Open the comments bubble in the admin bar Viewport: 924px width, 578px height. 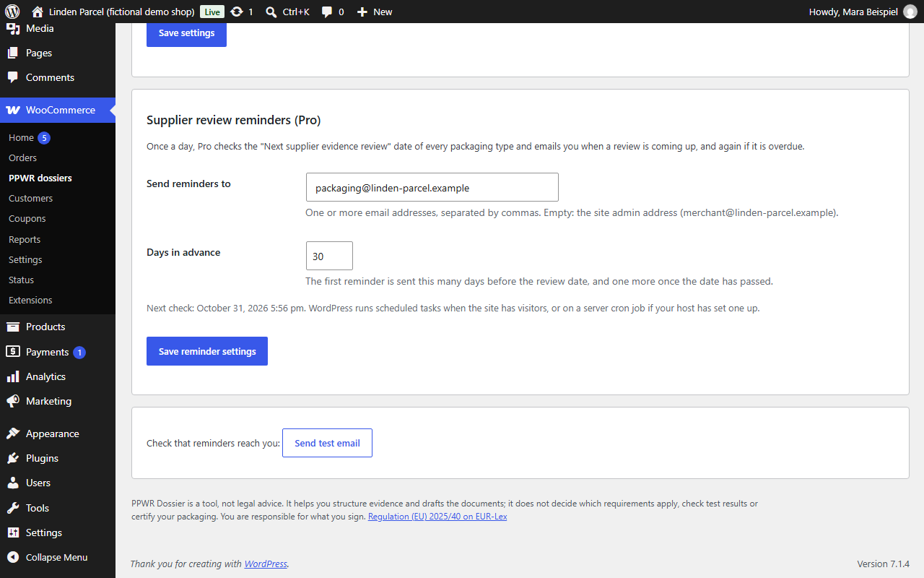tap(327, 12)
